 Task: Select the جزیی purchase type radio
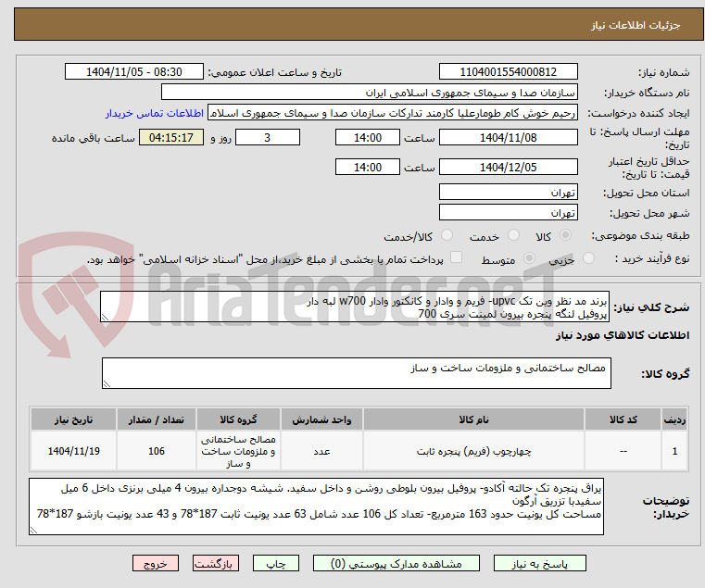click(x=588, y=258)
